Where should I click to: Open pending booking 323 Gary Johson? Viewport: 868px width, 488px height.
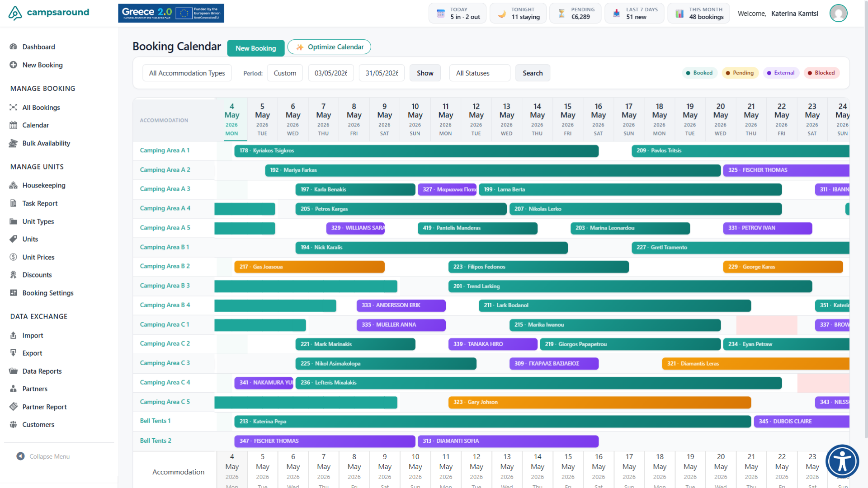point(599,402)
